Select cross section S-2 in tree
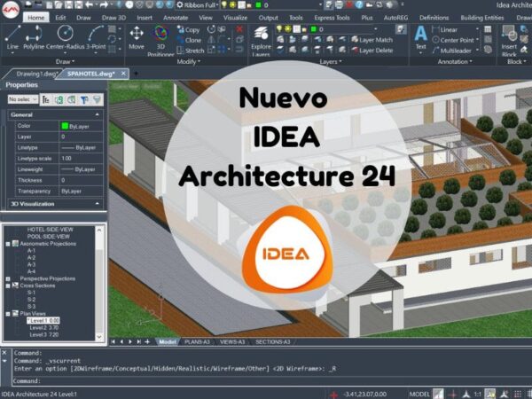This screenshot has width=532, height=399. [x=31, y=300]
